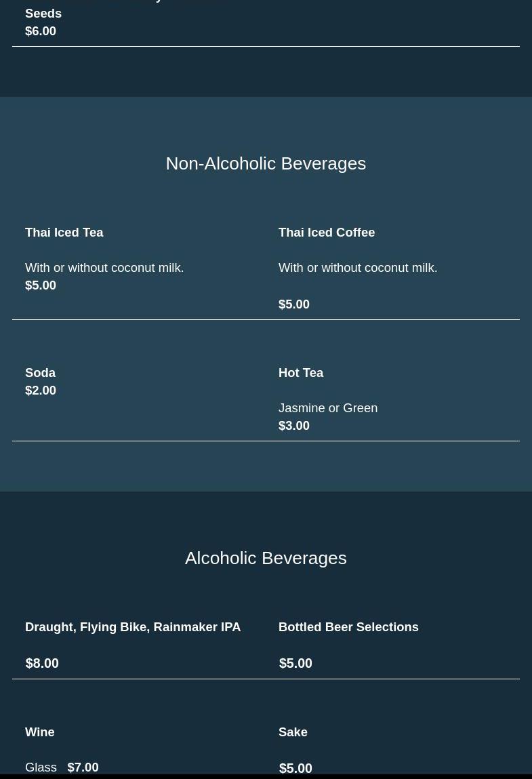The width and height of the screenshot is (532, 779).
Task: Click the Thai Iced Coffee item title
Action: tap(327, 233)
